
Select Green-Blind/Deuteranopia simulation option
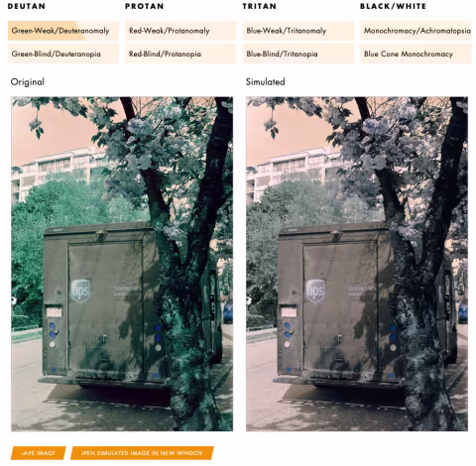(63, 54)
